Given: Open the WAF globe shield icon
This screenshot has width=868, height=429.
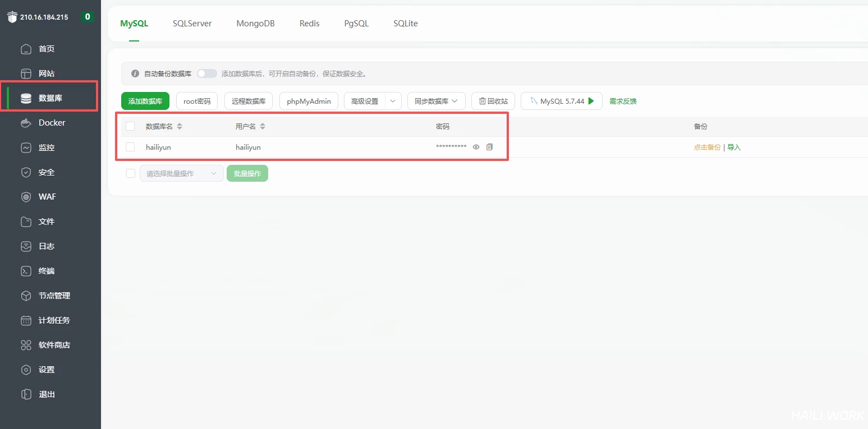Looking at the screenshot, I should 26,197.
